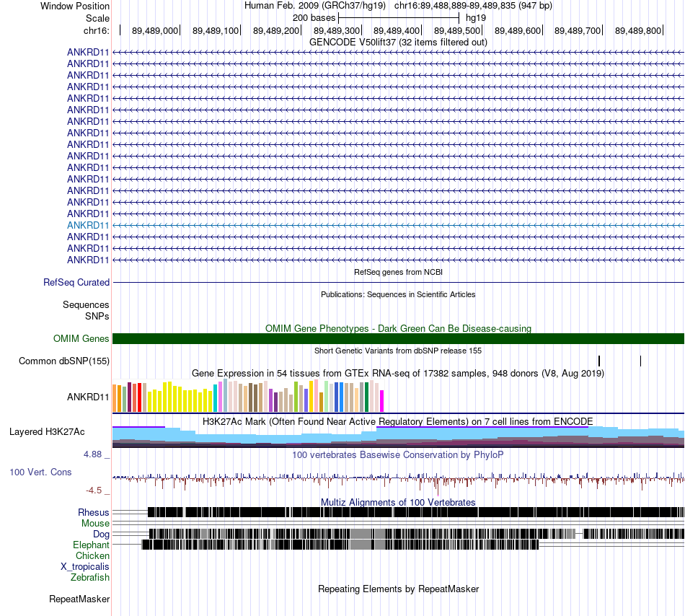Click the 200 bases scale text

coord(314,18)
